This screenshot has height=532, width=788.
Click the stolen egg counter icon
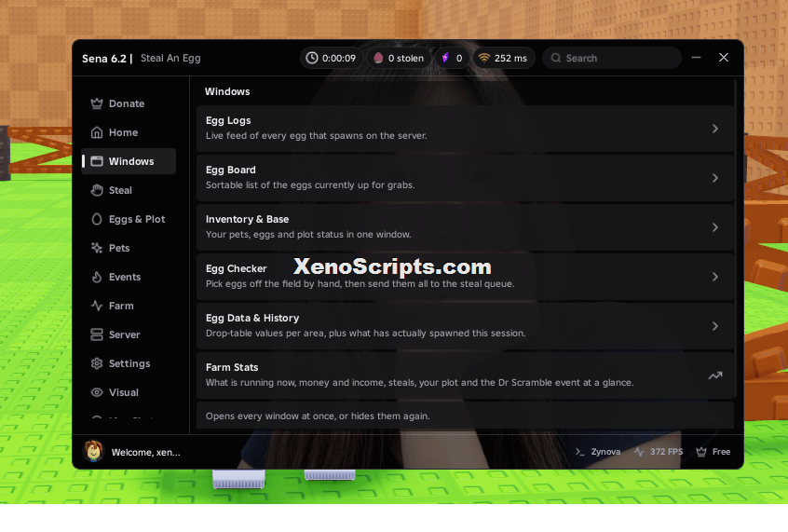point(378,59)
